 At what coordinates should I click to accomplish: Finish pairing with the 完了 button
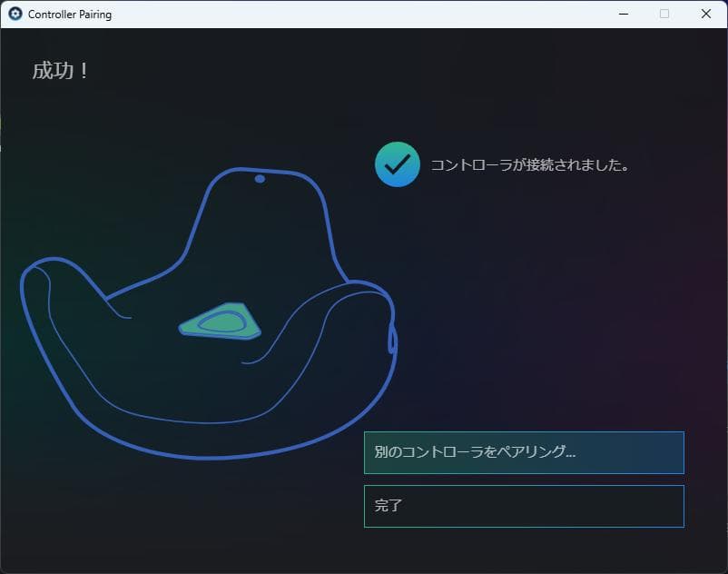(524, 506)
